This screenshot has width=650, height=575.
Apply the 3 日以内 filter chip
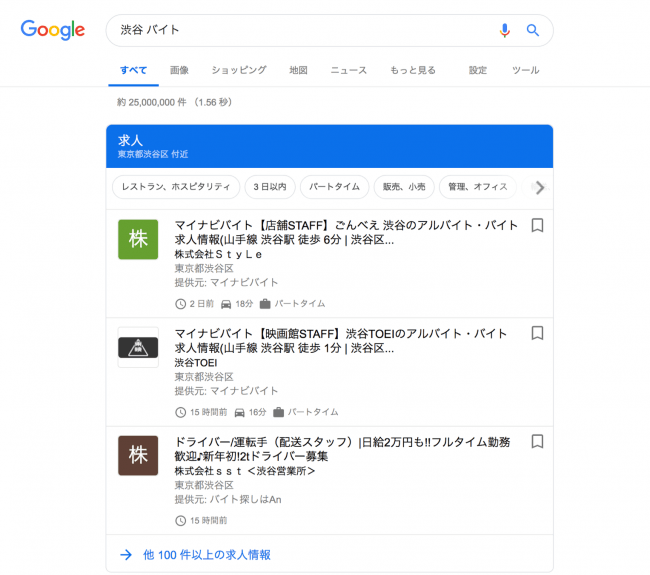270,187
